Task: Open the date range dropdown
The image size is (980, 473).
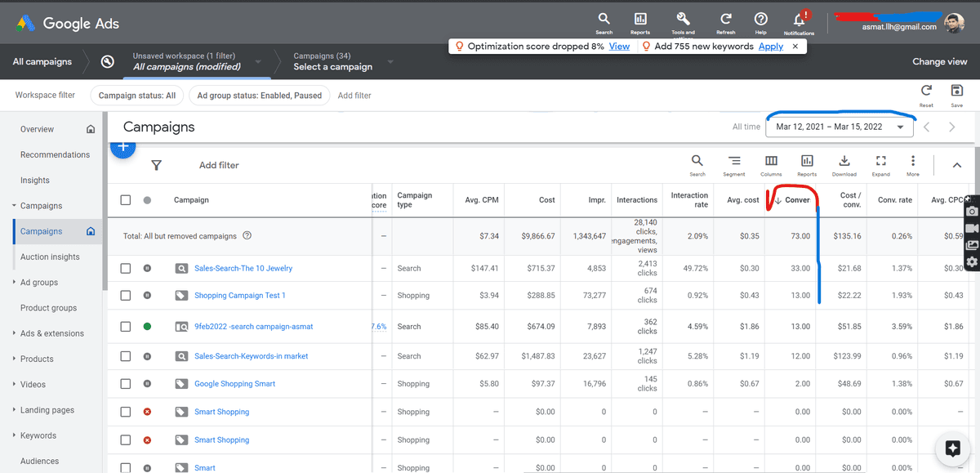Action: [839, 127]
